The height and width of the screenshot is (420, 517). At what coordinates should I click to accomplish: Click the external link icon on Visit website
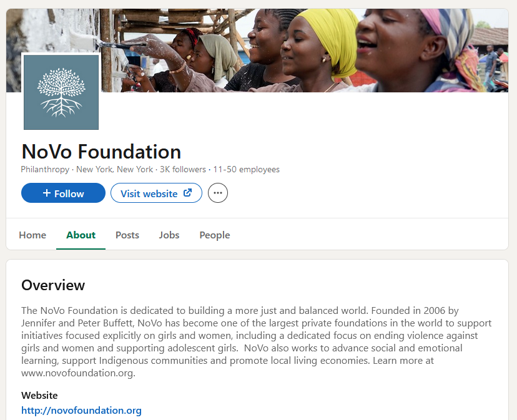(187, 193)
